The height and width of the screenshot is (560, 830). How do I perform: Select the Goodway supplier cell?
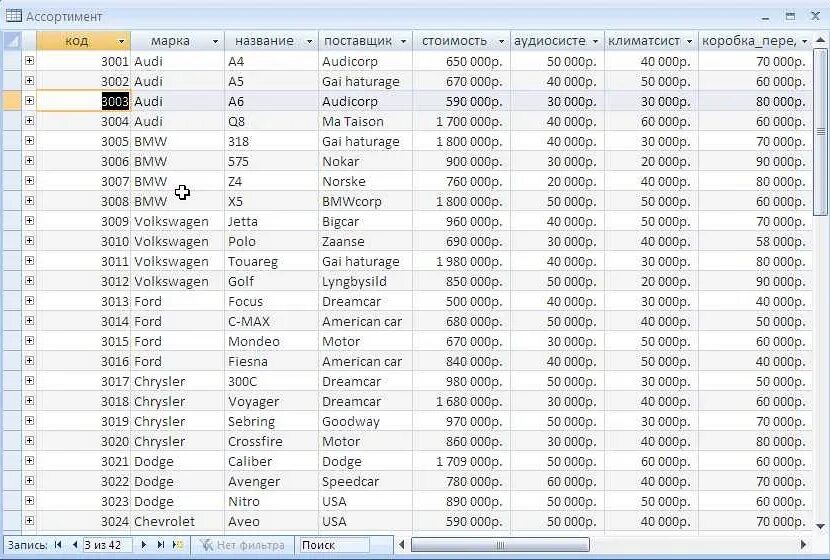[x=365, y=421]
